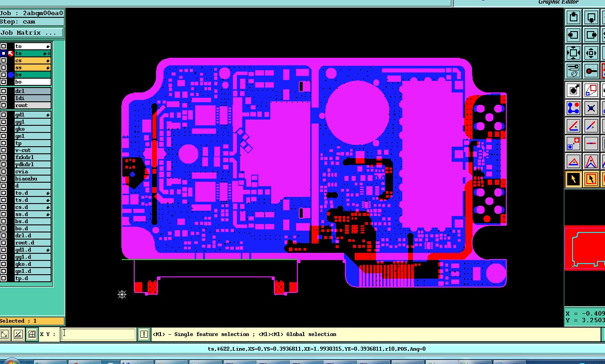Viewport: 605px width, 364px height.
Task: Toggle the checkbox for layer v-cut
Action: pyautogui.click(x=4, y=150)
